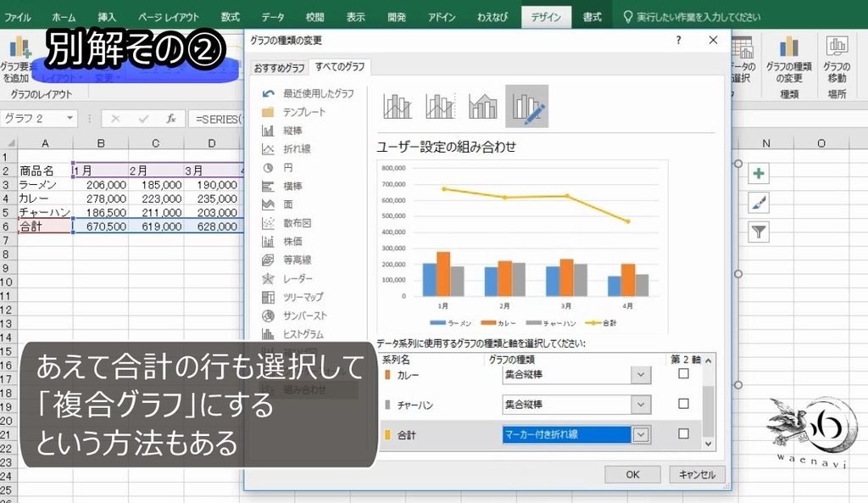
Task: Click the チャーハン series color swatch
Action: pos(387,405)
